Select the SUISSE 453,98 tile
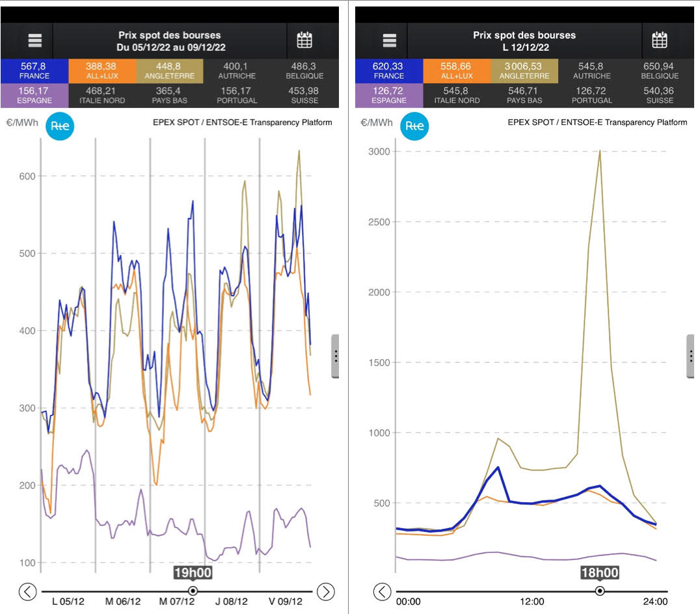This screenshot has height=614, width=700. 304,95
